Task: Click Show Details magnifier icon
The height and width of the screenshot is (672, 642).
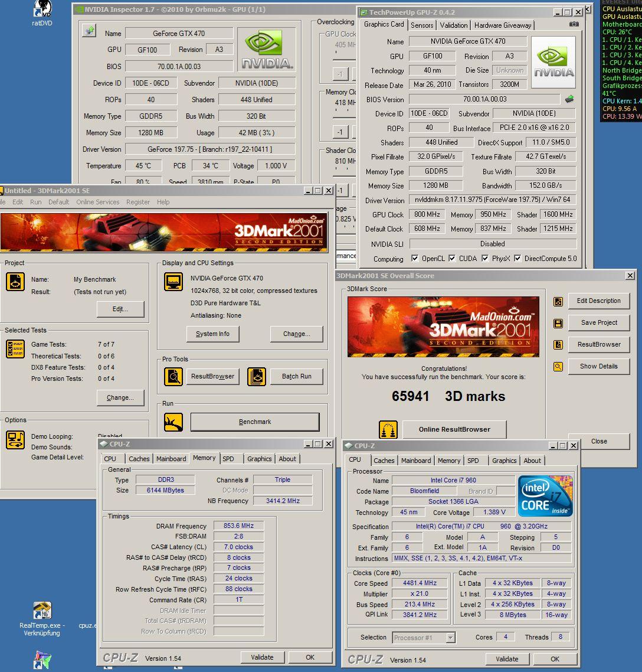Action: [x=558, y=367]
